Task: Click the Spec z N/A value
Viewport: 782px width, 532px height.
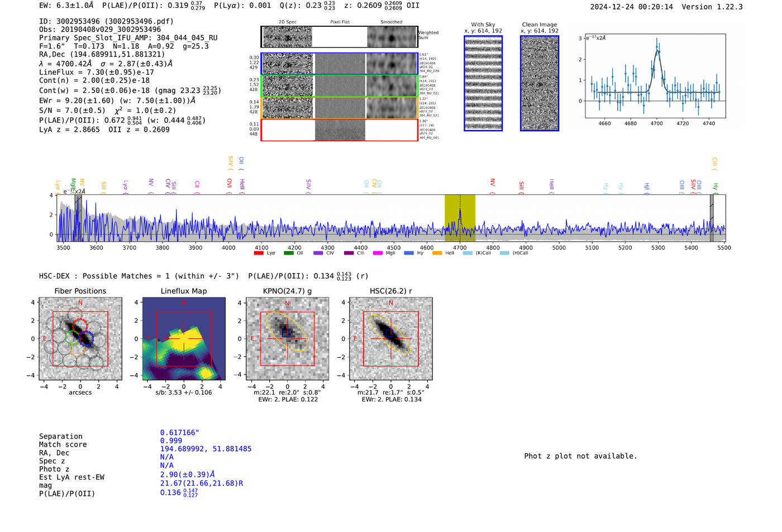Action: [x=166, y=457]
